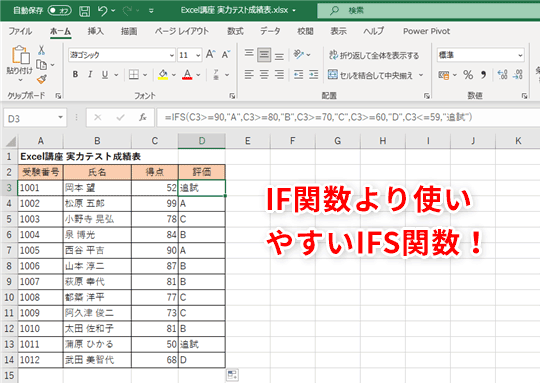Click 折り返して全体を表示する button

(x=374, y=55)
